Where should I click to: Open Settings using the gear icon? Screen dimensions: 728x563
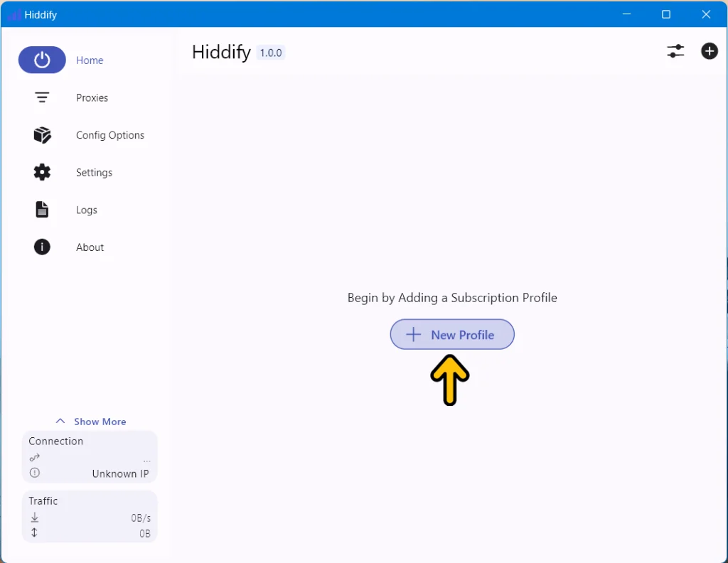coord(42,172)
